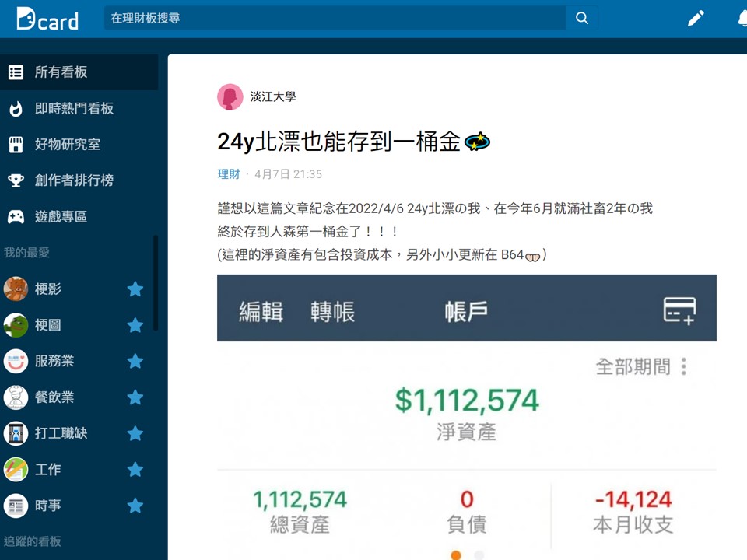Click the search magnifier icon
The height and width of the screenshot is (560, 747).
pyautogui.click(x=582, y=18)
